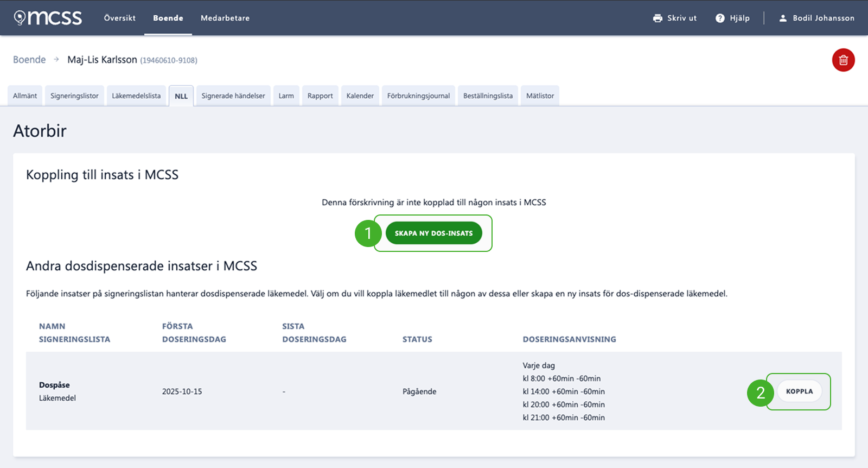Open the Översikt menu

120,18
